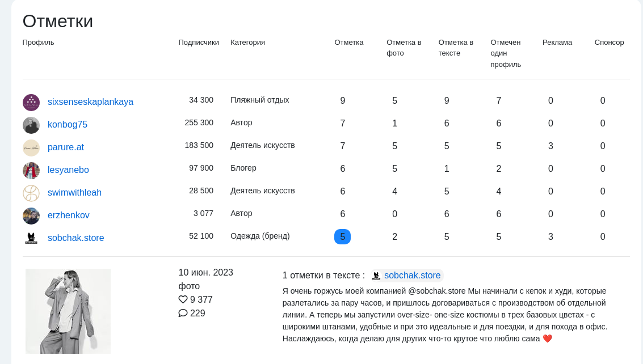Open sixsenseskaplankaya profile avatar
The width and height of the screenshot is (643, 364).
(31, 103)
